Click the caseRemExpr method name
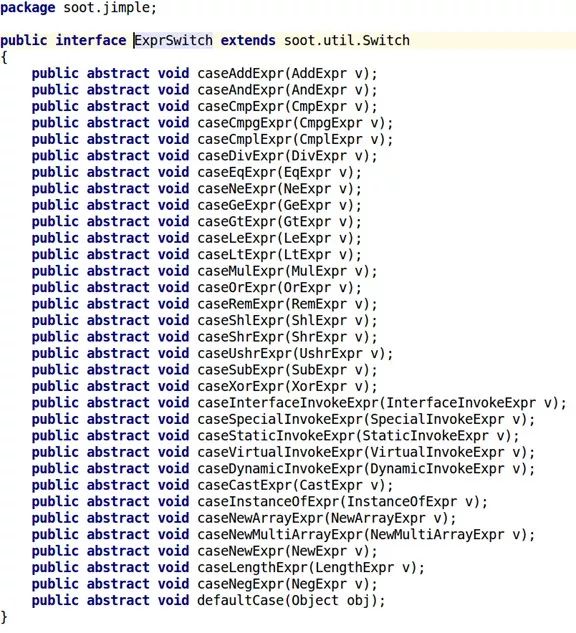Viewport: 576px width, 633px height. tap(241, 304)
